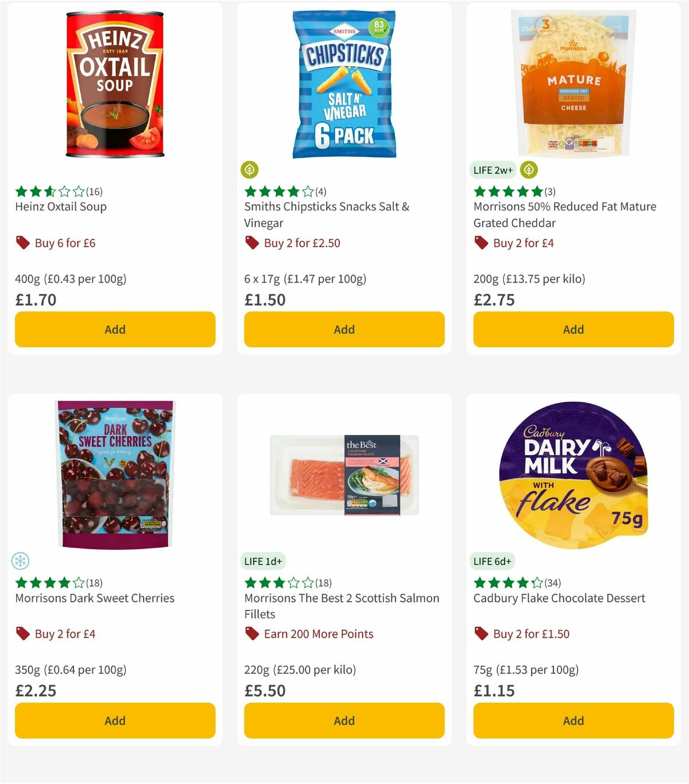This screenshot has width=689, height=784.
Task: Add Smiths Chipsticks to basket
Action: point(343,329)
